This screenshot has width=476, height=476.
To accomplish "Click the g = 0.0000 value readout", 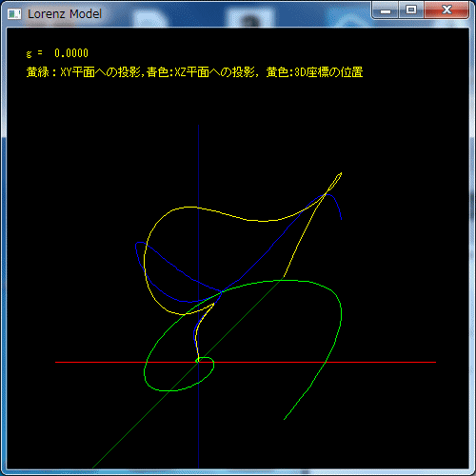I will click(x=57, y=53).
